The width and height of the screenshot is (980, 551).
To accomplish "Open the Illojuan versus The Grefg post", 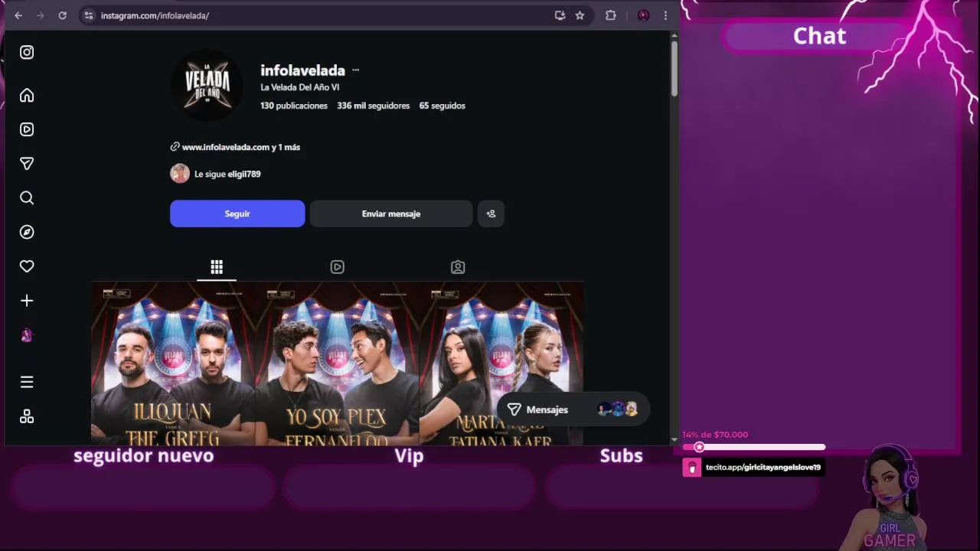I will tap(173, 364).
